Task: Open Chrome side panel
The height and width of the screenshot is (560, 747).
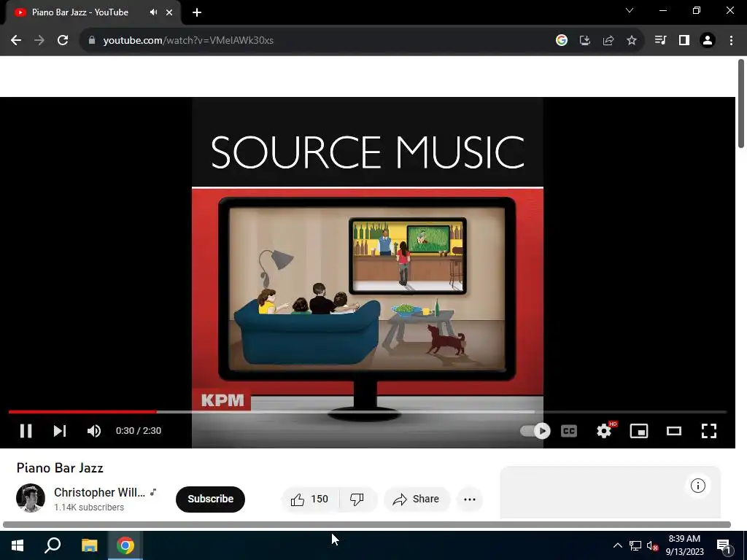Action: [684, 41]
